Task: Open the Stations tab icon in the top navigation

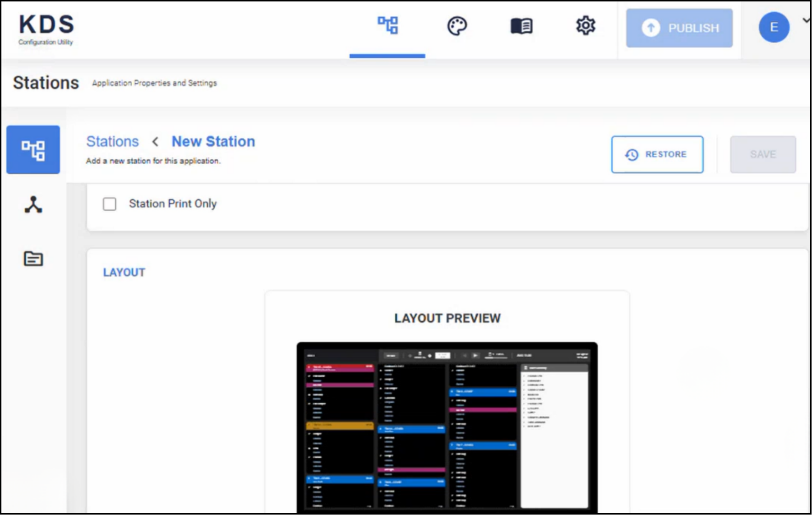Action: click(388, 25)
